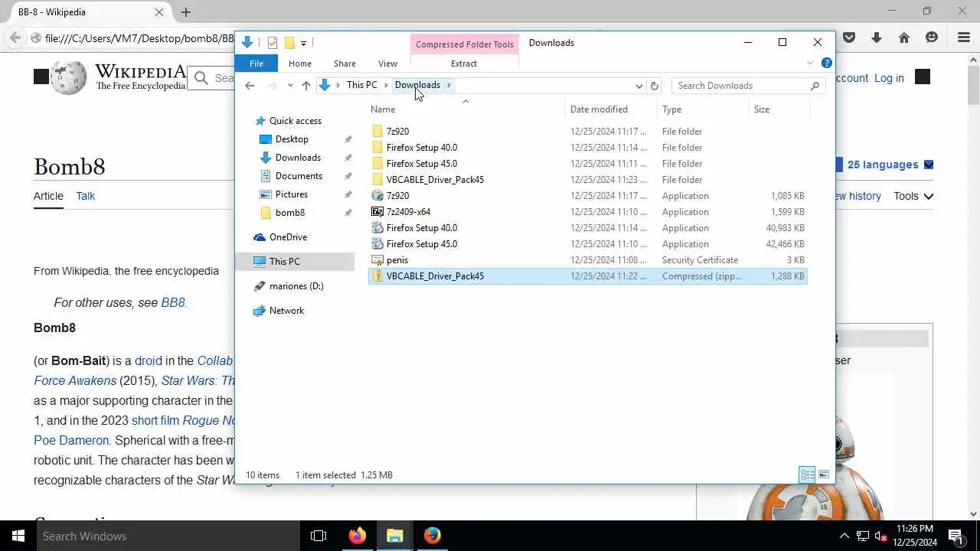Screen dimensions: 980x551
Task: Expand the ribbon with the chevron
Action: [810, 63]
